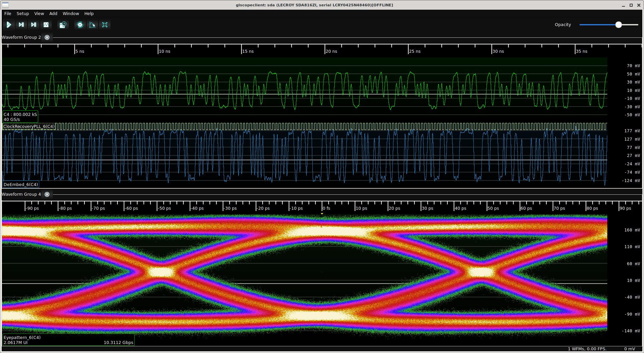This screenshot has width=644, height=353.
Task: Maximize the glscopeclient window
Action: coord(631,5)
